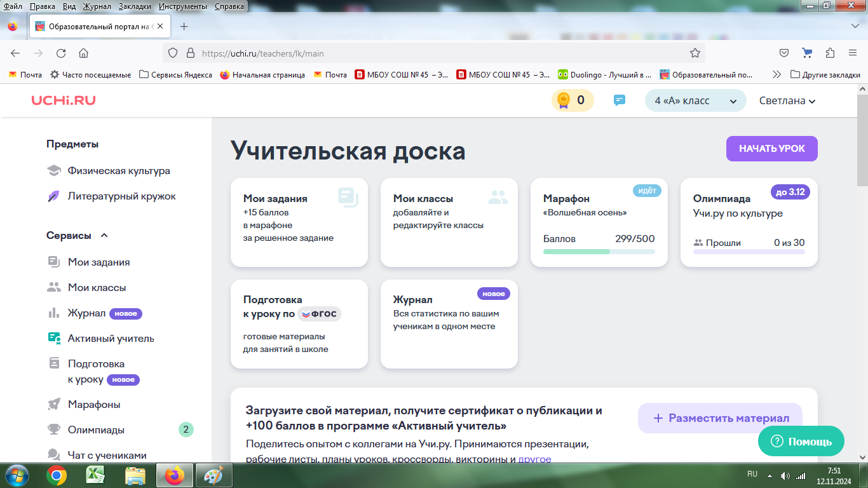This screenshot has width=868, height=488.
Task: Click the Марафон points progress bar
Action: click(x=599, y=252)
